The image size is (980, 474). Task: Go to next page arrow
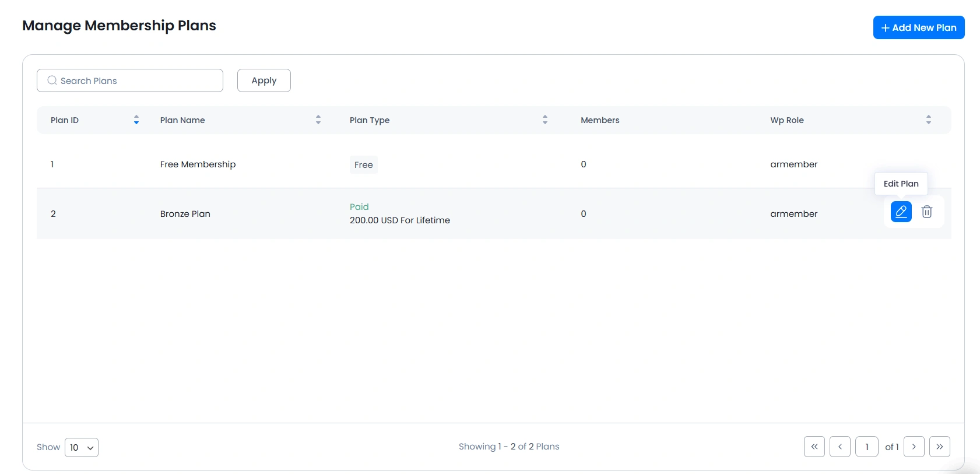(914, 447)
